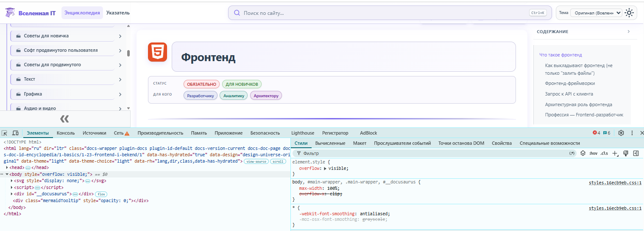This screenshot has height=231, width=644.
Task: Click the orange HTML5 icon beside Фронтенд
Action: point(157,52)
